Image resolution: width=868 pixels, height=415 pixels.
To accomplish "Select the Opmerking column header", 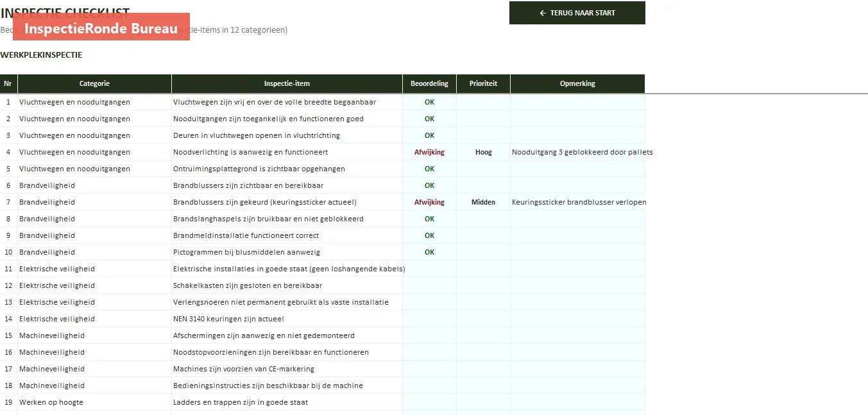I will [x=577, y=83].
